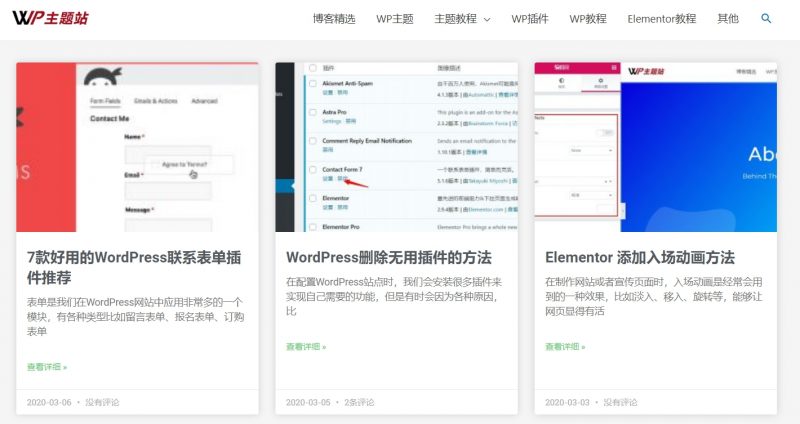Click the excerpt starting 表单是我们在WordPress网站中
This screenshot has width=800, height=424.
[136, 316]
